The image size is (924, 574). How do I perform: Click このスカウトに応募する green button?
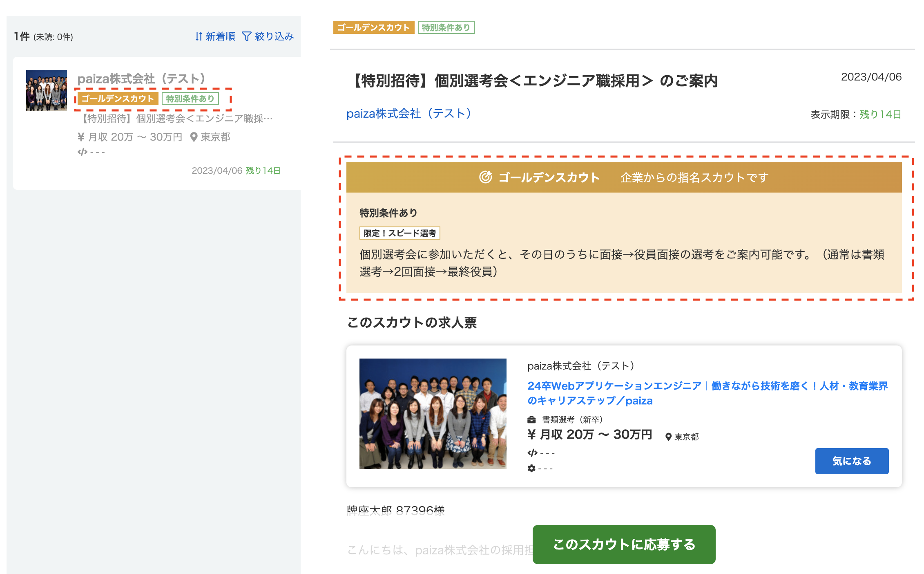(624, 544)
